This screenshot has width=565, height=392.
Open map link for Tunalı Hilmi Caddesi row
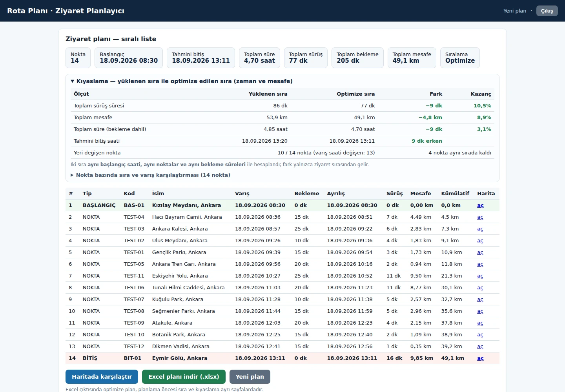[480, 288]
